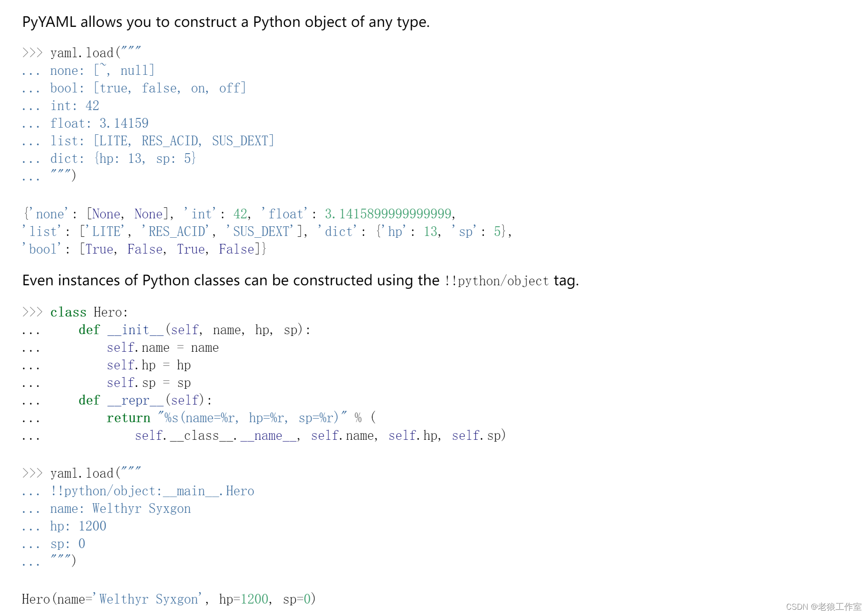
Task: Click the 'none: [~, null]' line
Action: coord(102,70)
